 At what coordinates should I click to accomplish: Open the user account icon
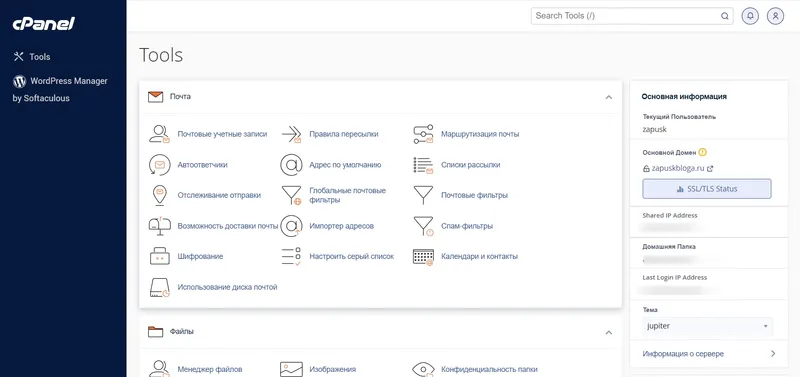pos(775,16)
